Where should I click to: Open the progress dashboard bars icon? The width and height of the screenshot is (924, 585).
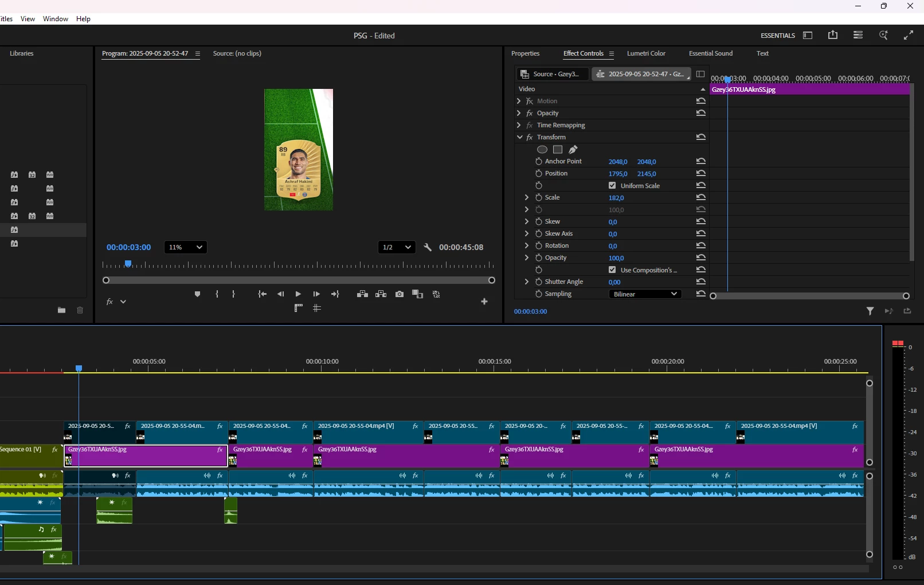tap(858, 35)
